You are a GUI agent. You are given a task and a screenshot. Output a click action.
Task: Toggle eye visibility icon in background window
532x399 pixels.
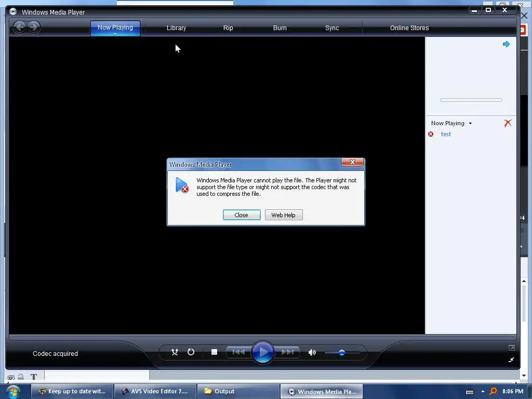coord(11,377)
